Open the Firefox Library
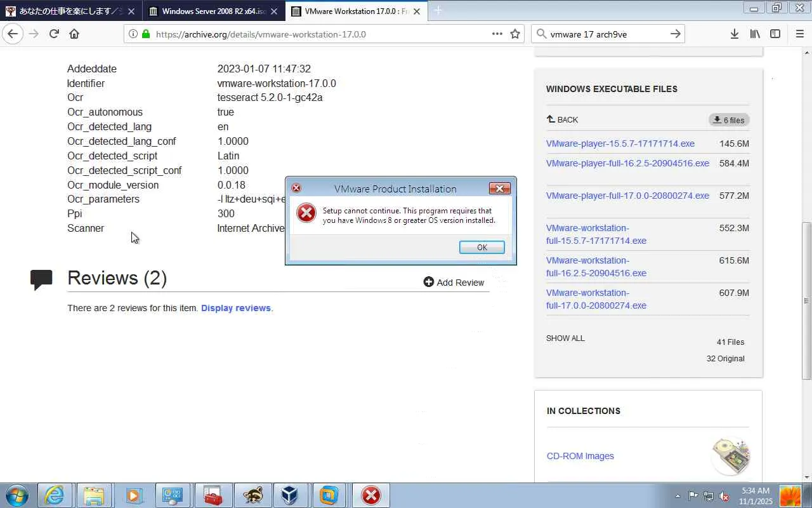 point(755,34)
